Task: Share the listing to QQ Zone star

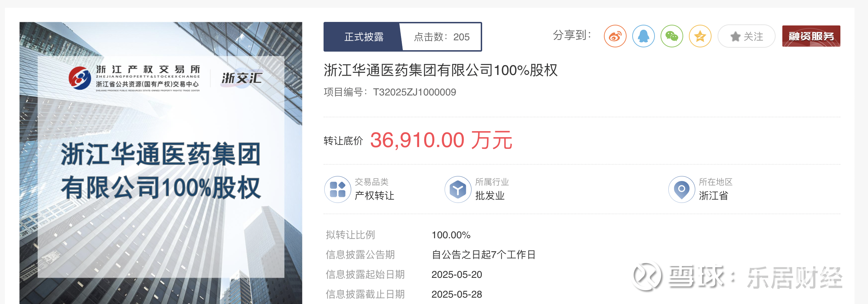Action: (x=700, y=36)
